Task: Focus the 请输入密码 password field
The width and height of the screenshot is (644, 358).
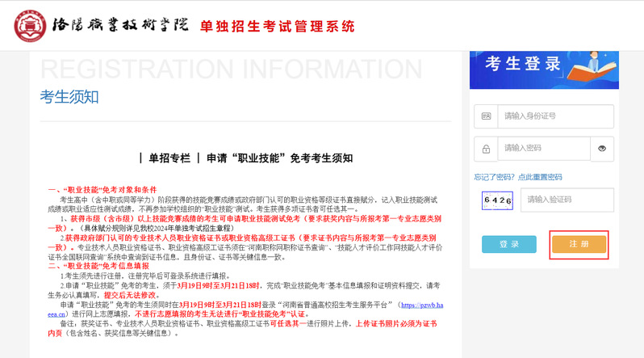Action: [x=543, y=149]
